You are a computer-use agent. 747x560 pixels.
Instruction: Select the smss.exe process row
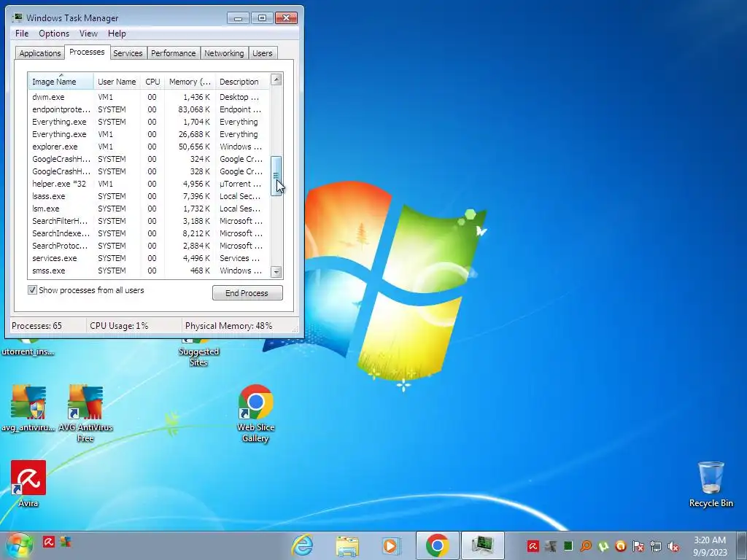pos(149,271)
